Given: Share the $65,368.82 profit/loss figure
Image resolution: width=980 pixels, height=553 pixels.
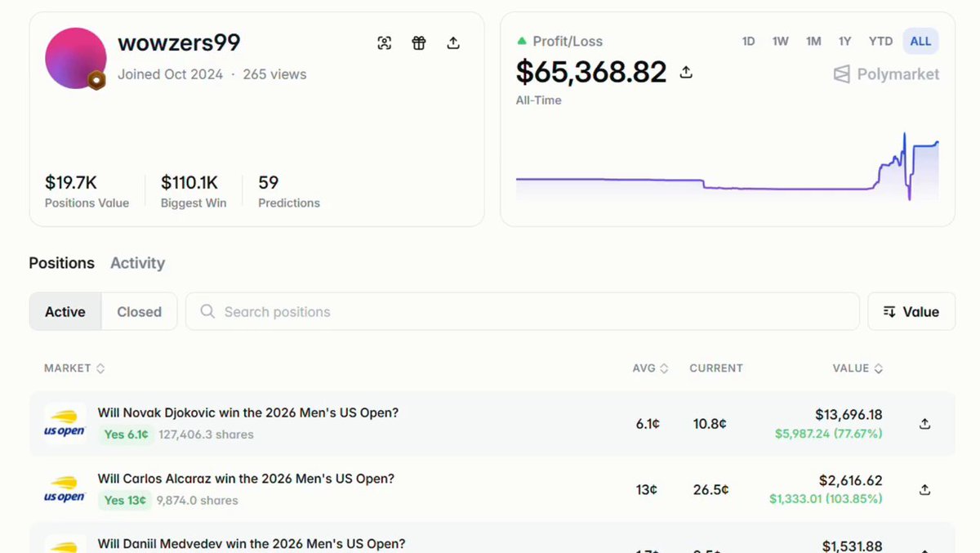Looking at the screenshot, I should pyautogui.click(x=686, y=73).
